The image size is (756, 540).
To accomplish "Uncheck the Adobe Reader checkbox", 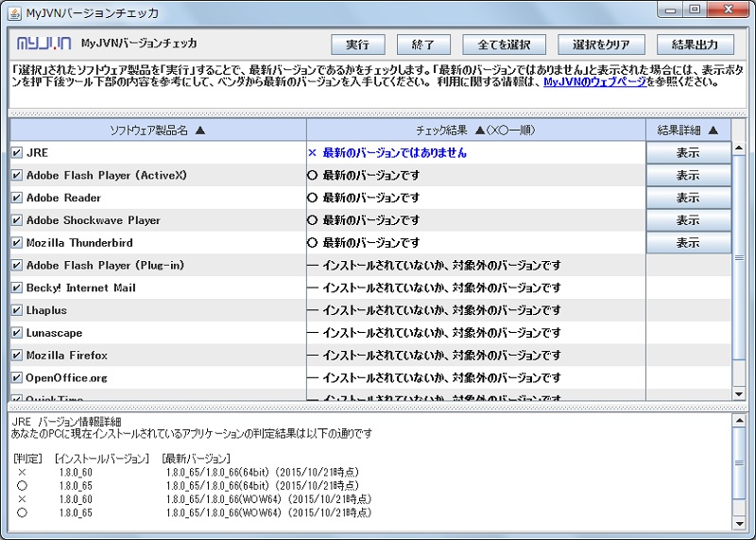I will coord(17,198).
